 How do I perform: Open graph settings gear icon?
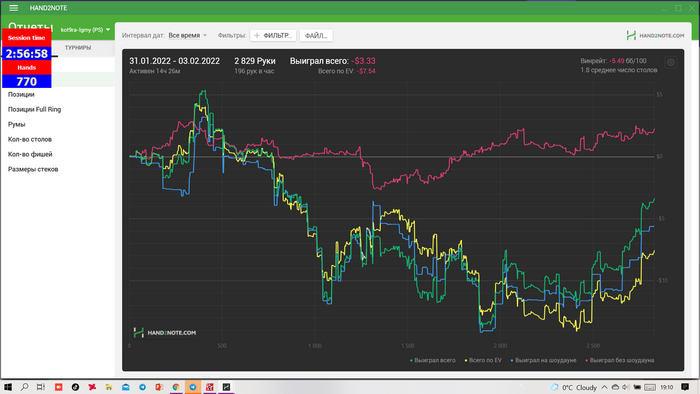click(671, 62)
